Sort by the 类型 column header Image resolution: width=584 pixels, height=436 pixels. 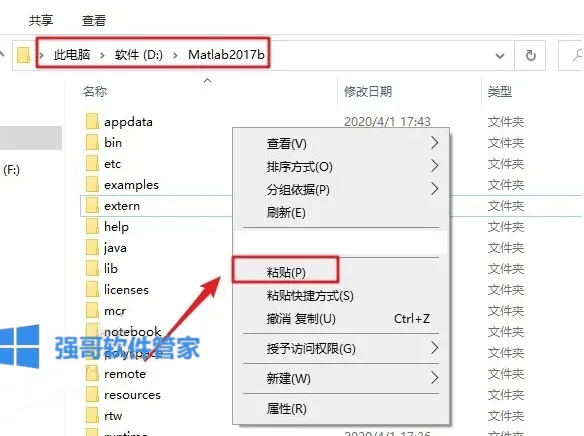(499, 91)
